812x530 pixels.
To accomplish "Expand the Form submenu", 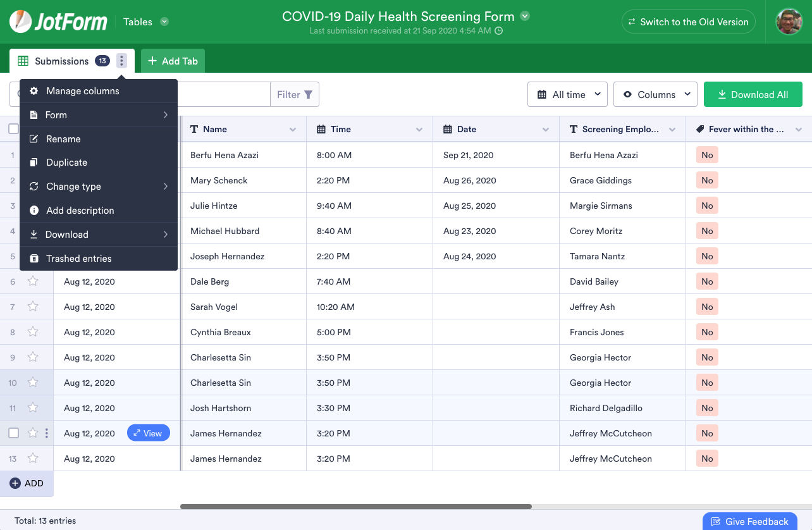I will 99,115.
